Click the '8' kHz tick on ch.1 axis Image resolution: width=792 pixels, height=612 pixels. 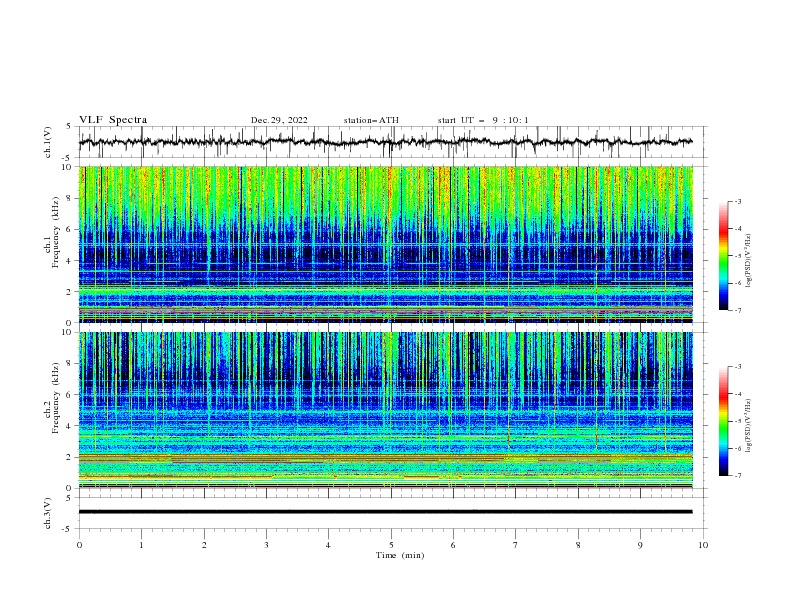coord(70,198)
